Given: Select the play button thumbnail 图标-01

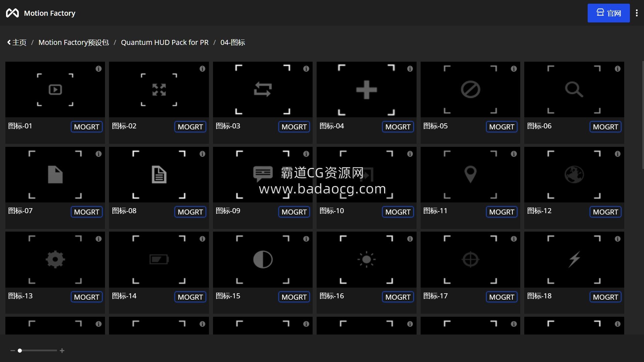Looking at the screenshot, I should pyautogui.click(x=55, y=89).
